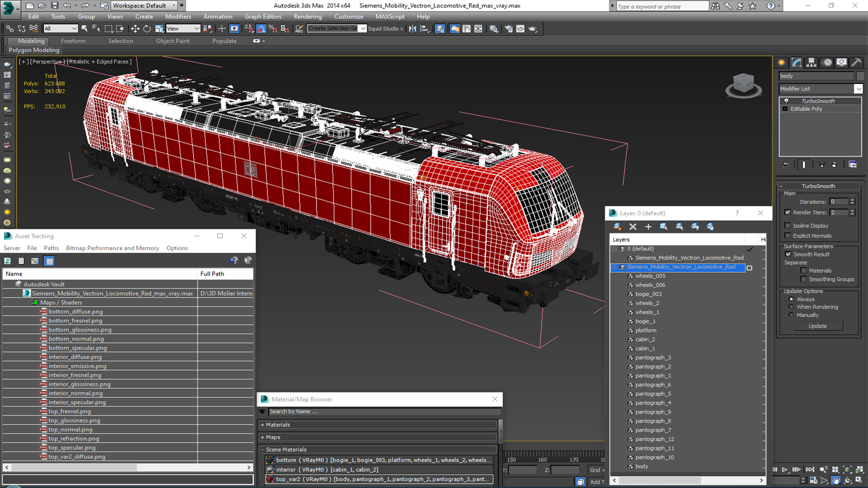This screenshot has height=488, width=868.
Task: Open the Workspace: Default dropdown
Action: tap(144, 5)
